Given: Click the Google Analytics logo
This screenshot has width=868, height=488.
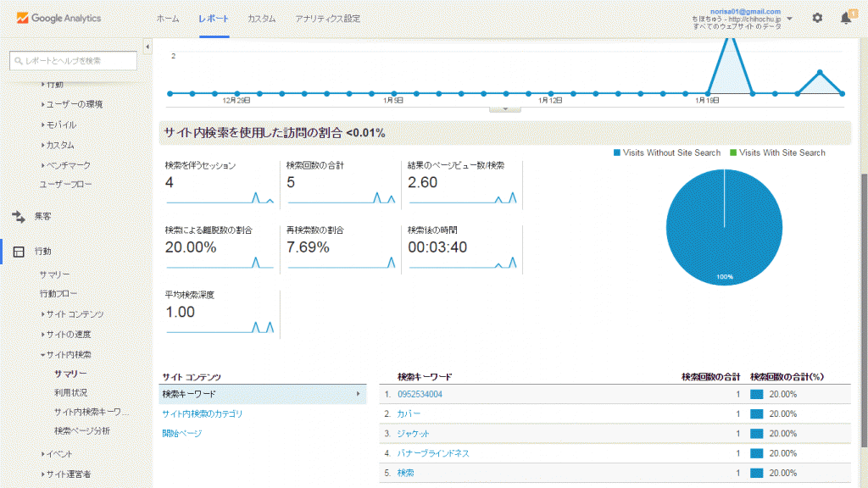Looking at the screenshot, I should pyautogui.click(x=59, y=17).
